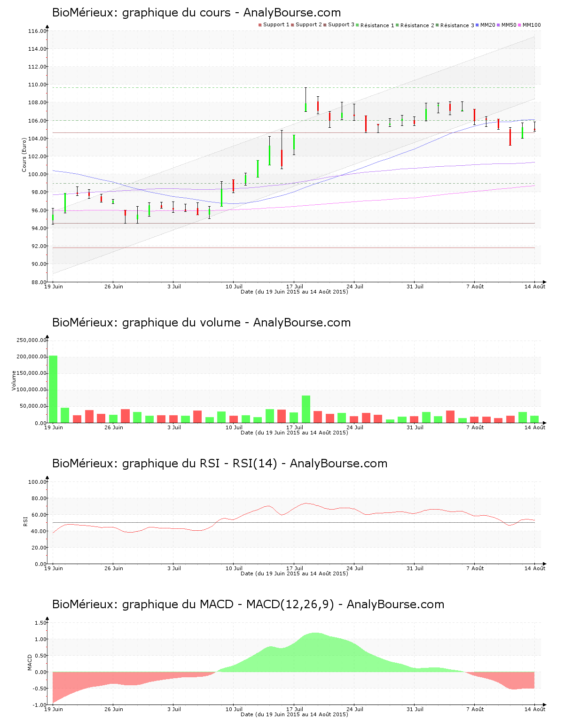564x728 pixels.
Task: Click the 'Cours (Euro)' vertical axis title
Action: coord(24,155)
